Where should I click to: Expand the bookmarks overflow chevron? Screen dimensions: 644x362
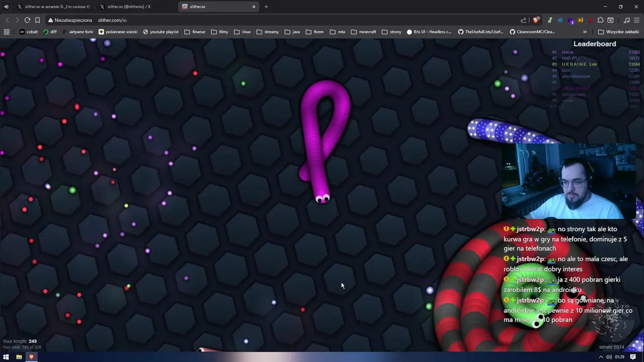click(x=585, y=32)
